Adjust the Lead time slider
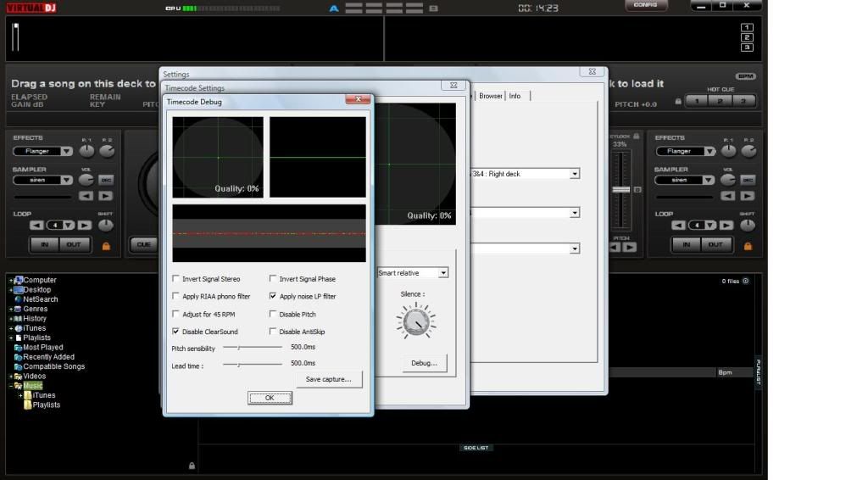Screen dimensions: 868x480 253,364
